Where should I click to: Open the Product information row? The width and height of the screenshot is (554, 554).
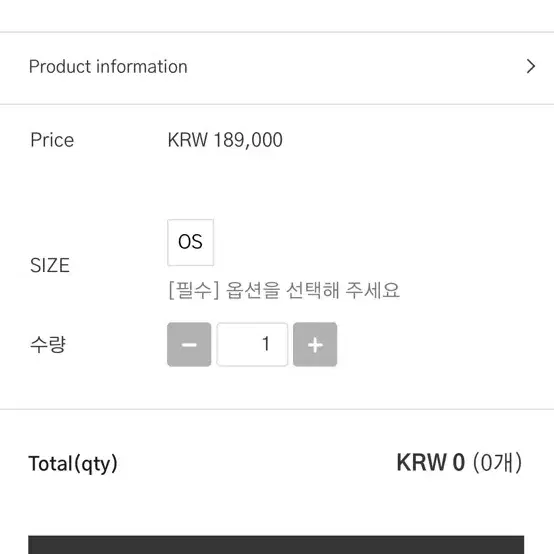point(277,68)
